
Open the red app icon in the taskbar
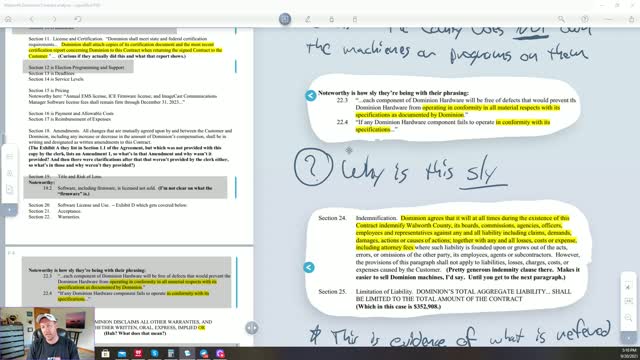point(138,353)
